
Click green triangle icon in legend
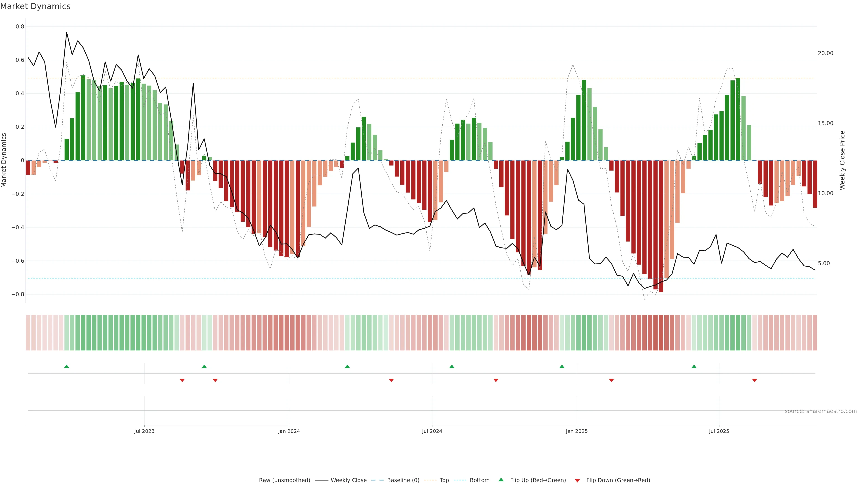pos(501,480)
